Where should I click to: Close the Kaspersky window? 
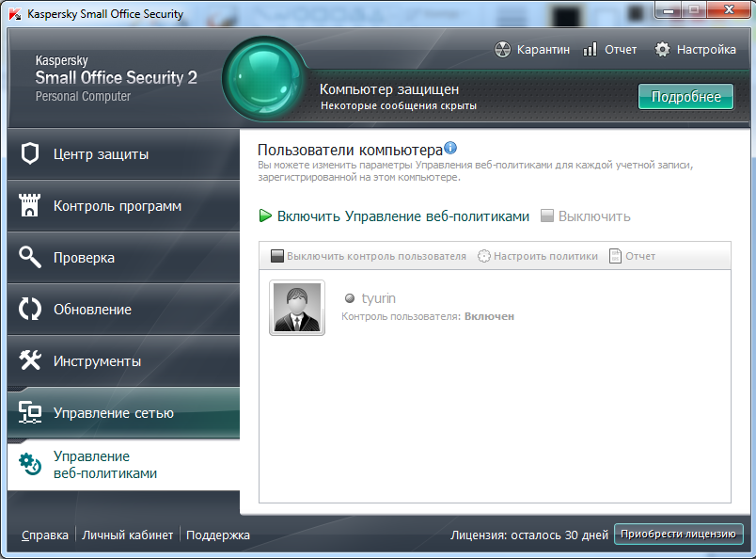pyautogui.click(x=729, y=10)
